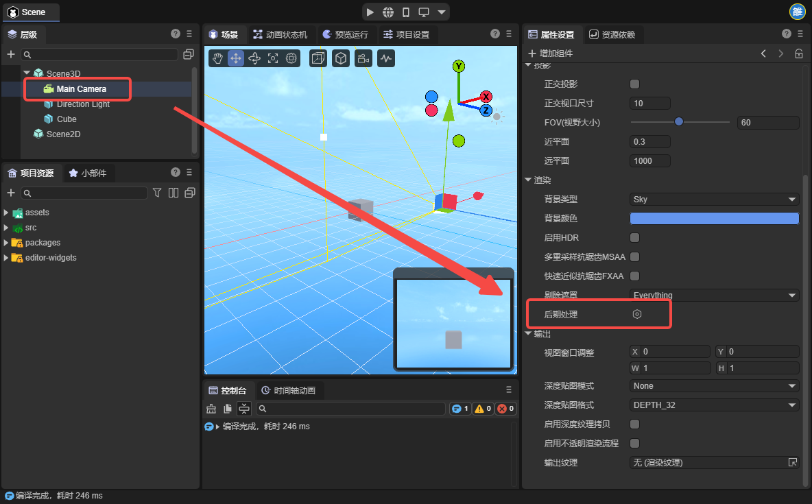Open the 背景类型 Sky dropdown
The height and width of the screenshot is (504, 812).
(714, 200)
